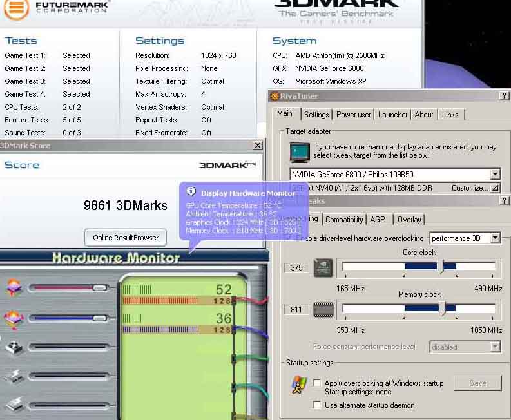Enable Apply overclocking at Windows startup
This screenshot has width=511, height=420.
coord(317,383)
